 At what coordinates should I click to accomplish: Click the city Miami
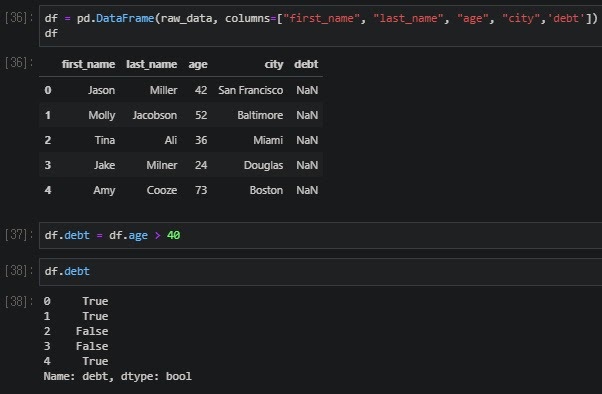pos(268,140)
